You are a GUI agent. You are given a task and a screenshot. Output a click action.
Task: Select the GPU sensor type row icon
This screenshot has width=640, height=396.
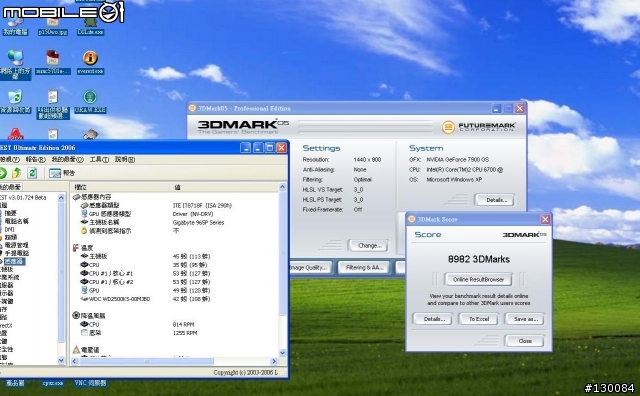pos(84,214)
